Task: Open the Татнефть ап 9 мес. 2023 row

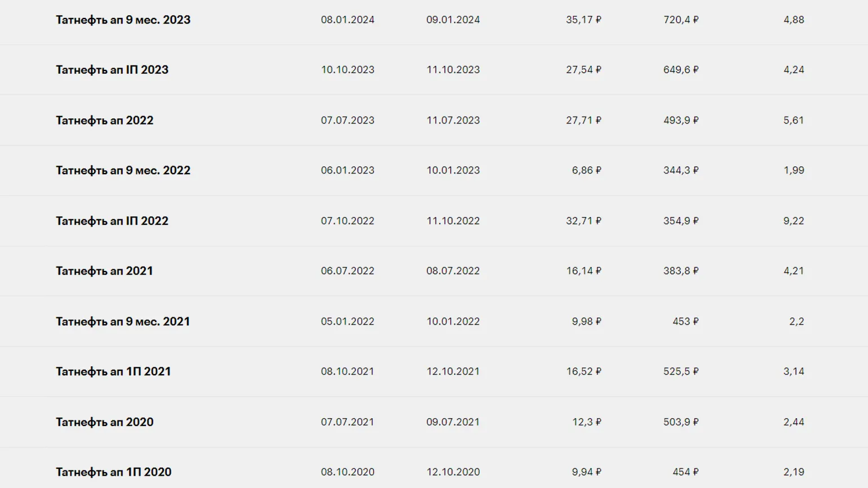Action: tap(123, 20)
